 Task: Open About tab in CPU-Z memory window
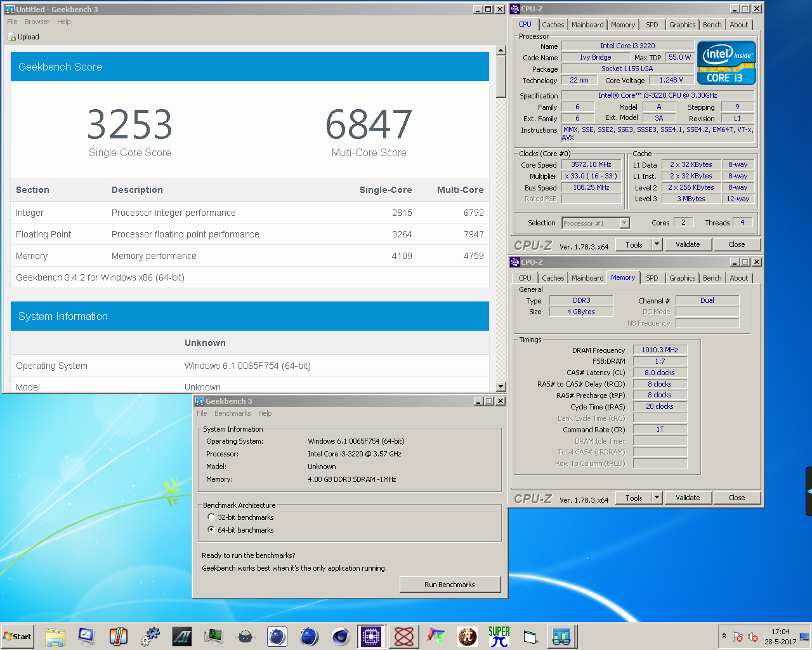[738, 278]
